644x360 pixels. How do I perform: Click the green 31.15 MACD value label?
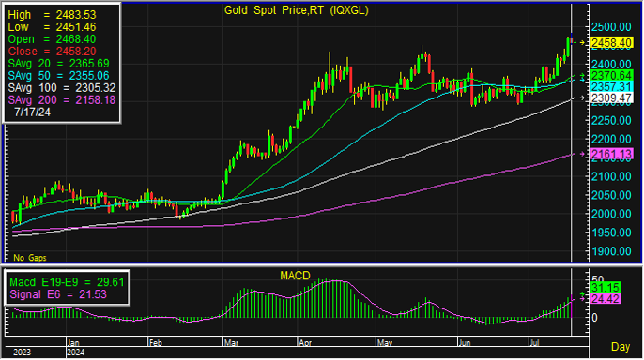[606, 288]
